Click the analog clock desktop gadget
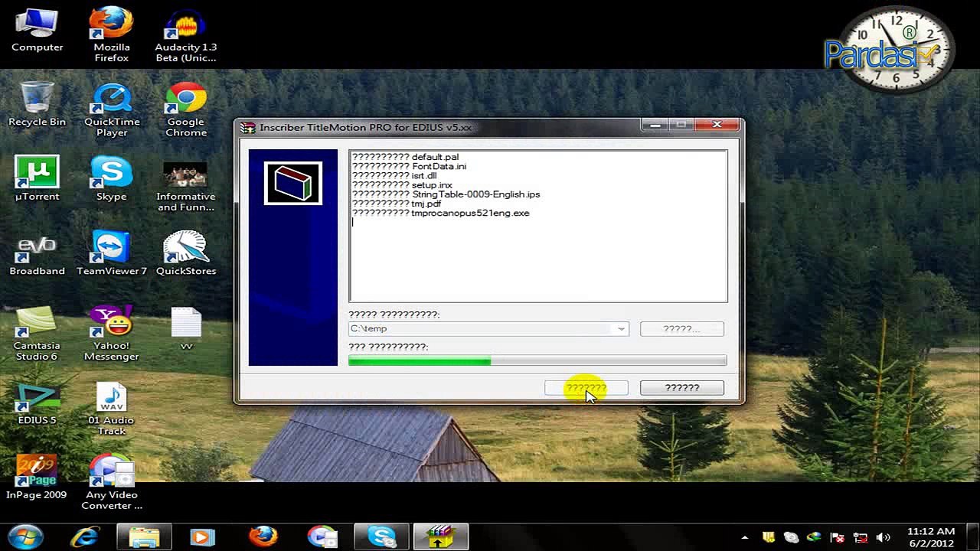This screenshot has width=980, height=551. coord(897,49)
